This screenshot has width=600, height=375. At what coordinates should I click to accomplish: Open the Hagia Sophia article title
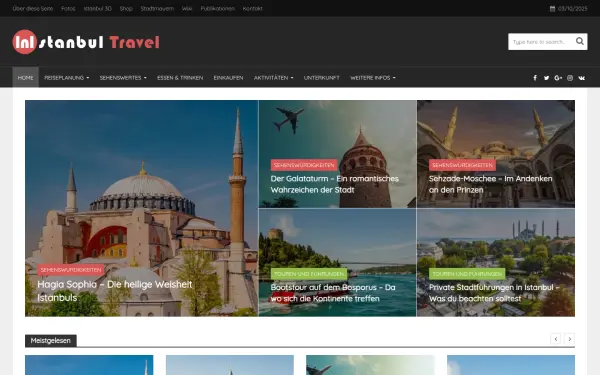(x=115, y=291)
